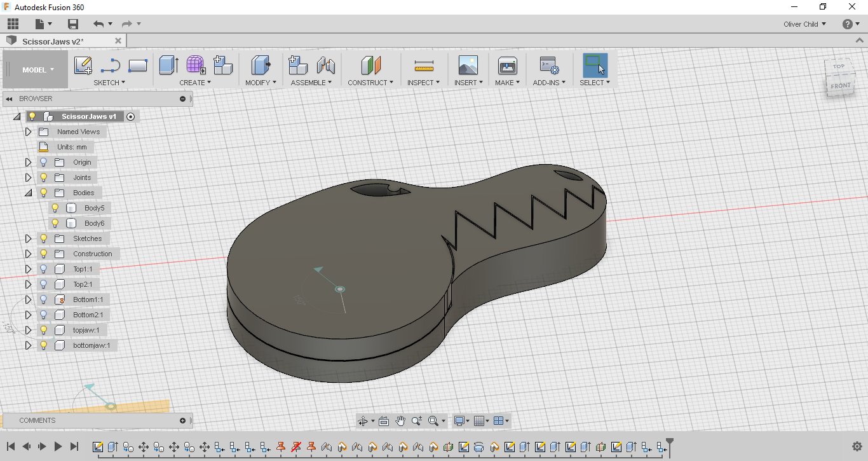Image resolution: width=868 pixels, height=461 pixels.
Task: Select the first sketch feature in timeline
Action: tap(98, 447)
